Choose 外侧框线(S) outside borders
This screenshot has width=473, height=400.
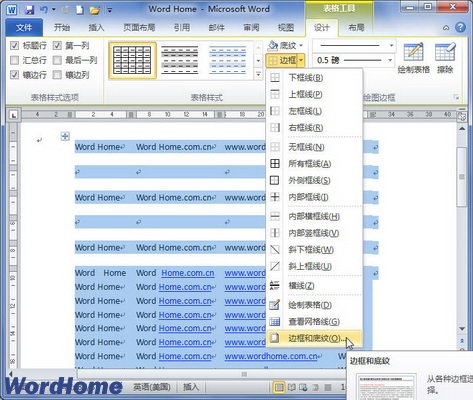click(x=314, y=180)
